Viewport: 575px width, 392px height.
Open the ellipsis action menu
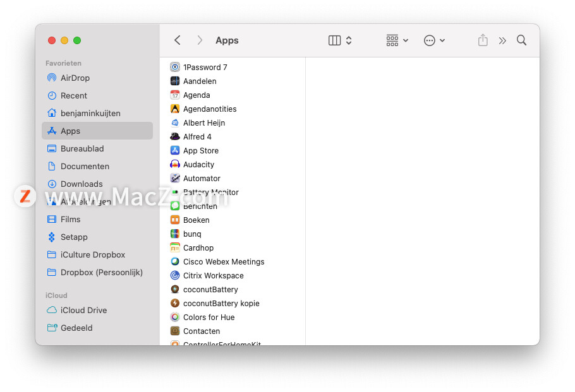430,40
